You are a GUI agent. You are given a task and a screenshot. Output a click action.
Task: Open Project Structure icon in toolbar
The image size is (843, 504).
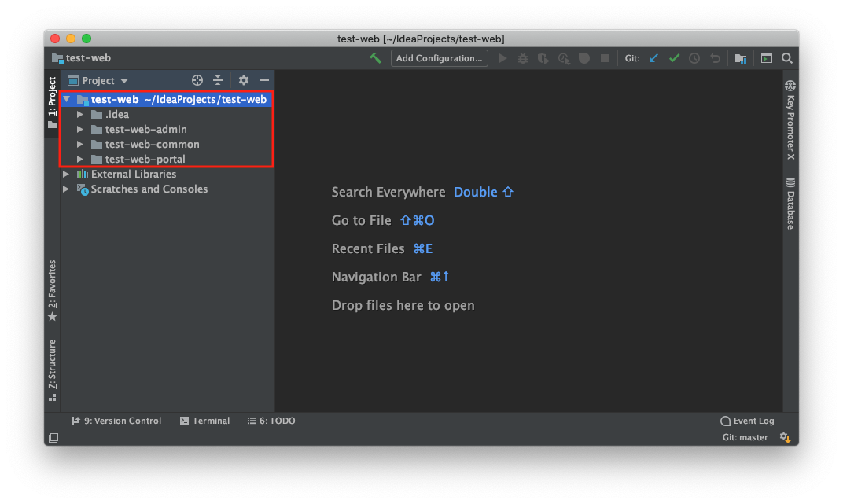coord(740,58)
